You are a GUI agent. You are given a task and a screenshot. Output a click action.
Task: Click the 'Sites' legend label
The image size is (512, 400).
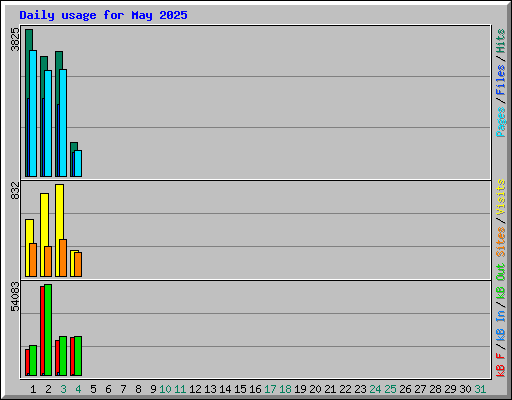pyautogui.click(x=501, y=242)
